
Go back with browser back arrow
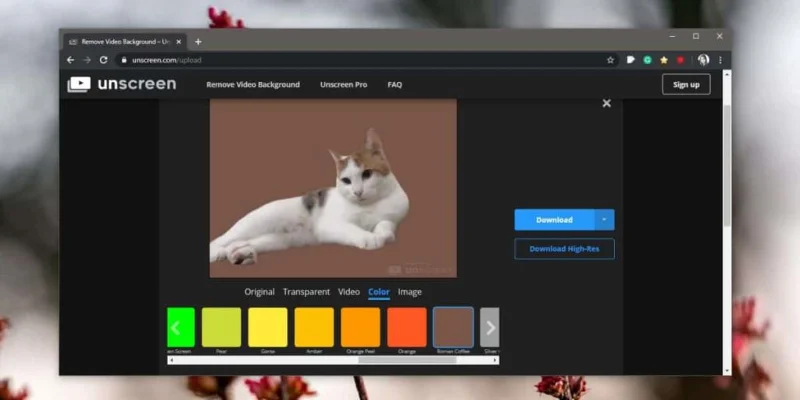pos(70,60)
